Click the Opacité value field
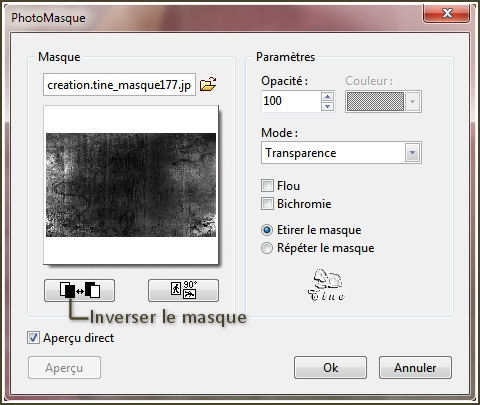The image size is (480, 405). 291,101
